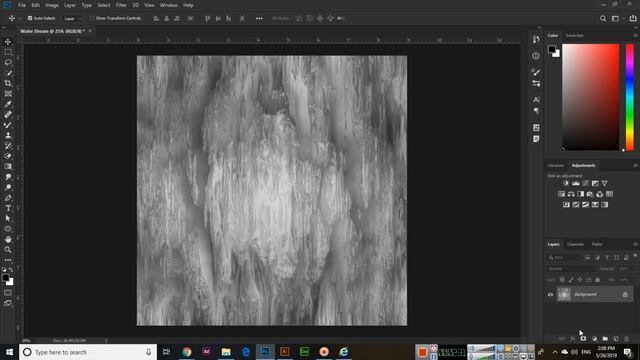Image resolution: width=640 pixels, height=360 pixels.
Task: Delete layer with trash icon
Action: click(x=627, y=339)
